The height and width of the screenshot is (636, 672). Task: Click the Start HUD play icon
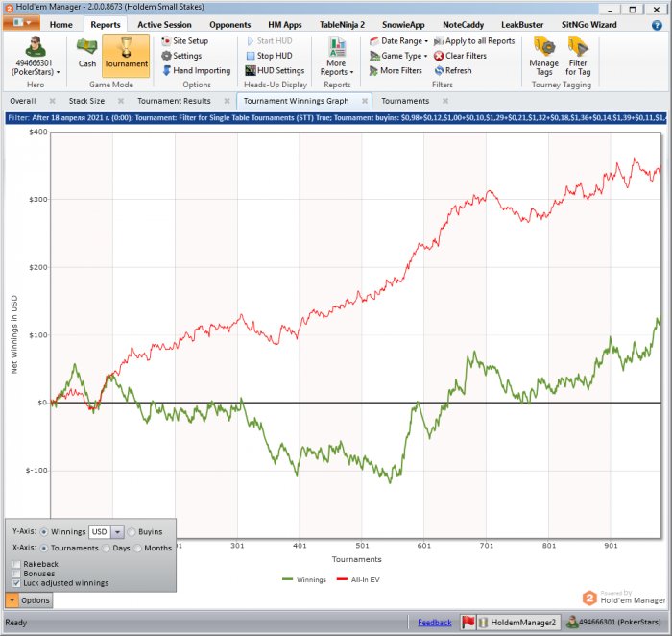(x=251, y=41)
